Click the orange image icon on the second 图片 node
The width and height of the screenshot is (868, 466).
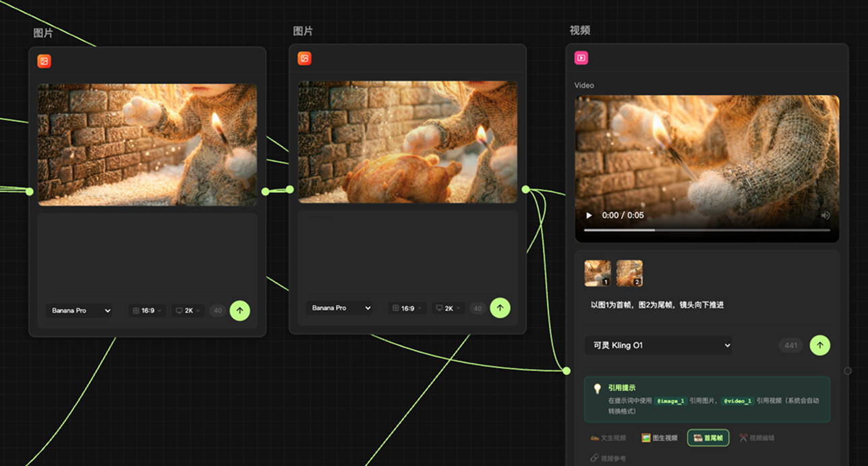pos(304,59)
